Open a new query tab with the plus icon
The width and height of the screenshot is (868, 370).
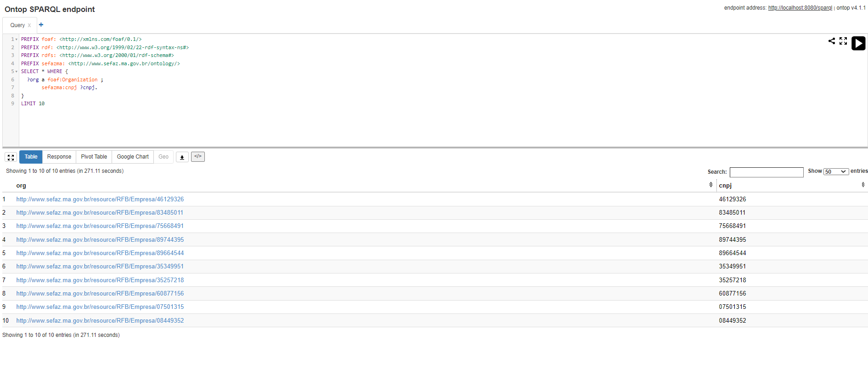[x=40, y=24]
